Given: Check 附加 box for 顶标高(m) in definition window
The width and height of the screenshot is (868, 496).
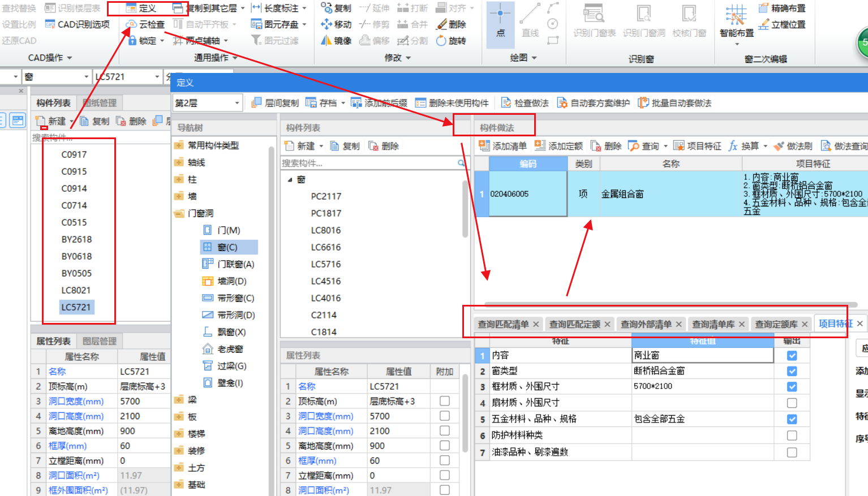Looking at the screenshot, I should coord(445,401).
